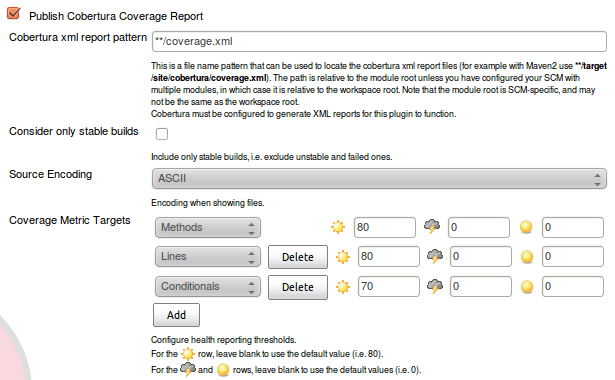The height and width of the screenshot is (380, 615).
Task: Click yellow ball icon in help legend
Action: [223, 370]
